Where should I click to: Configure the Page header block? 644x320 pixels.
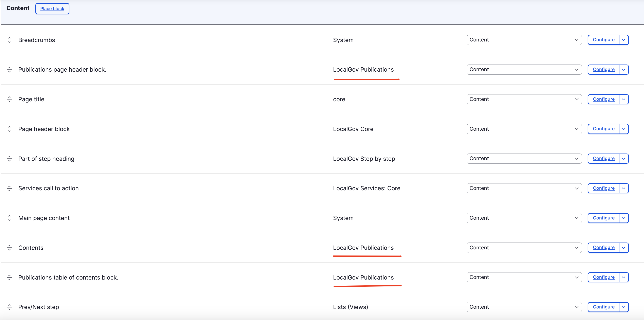point(603,129)
